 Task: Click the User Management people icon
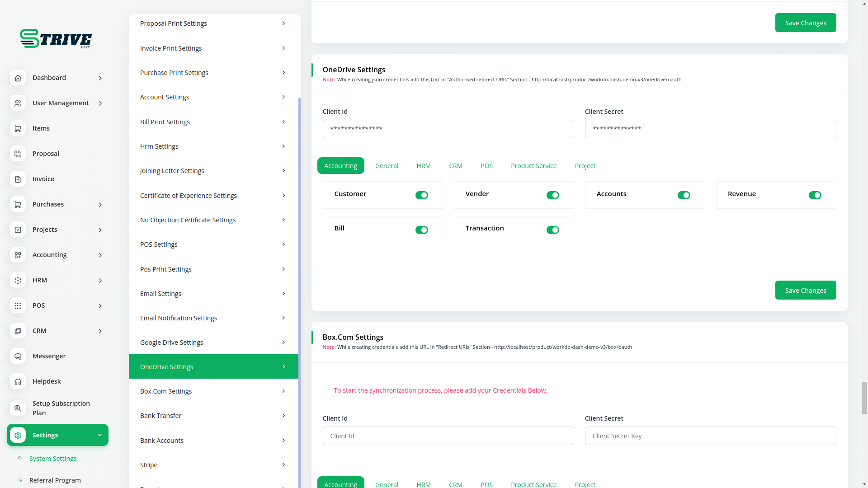[x=18, y=103]
